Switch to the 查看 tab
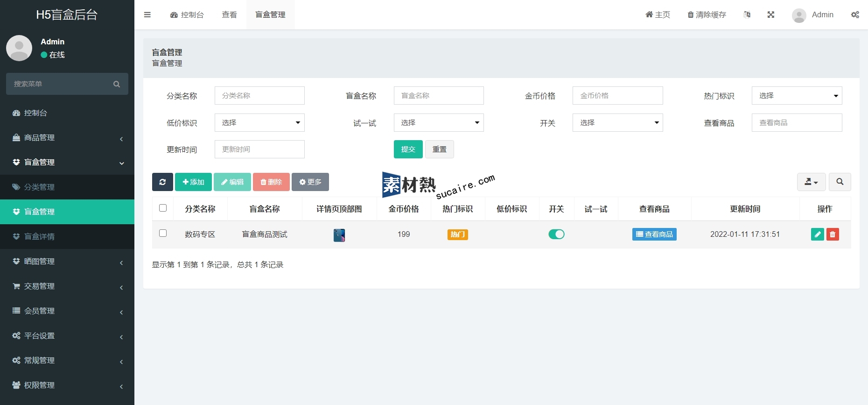 pyautogui.click(x=229, y=14)
